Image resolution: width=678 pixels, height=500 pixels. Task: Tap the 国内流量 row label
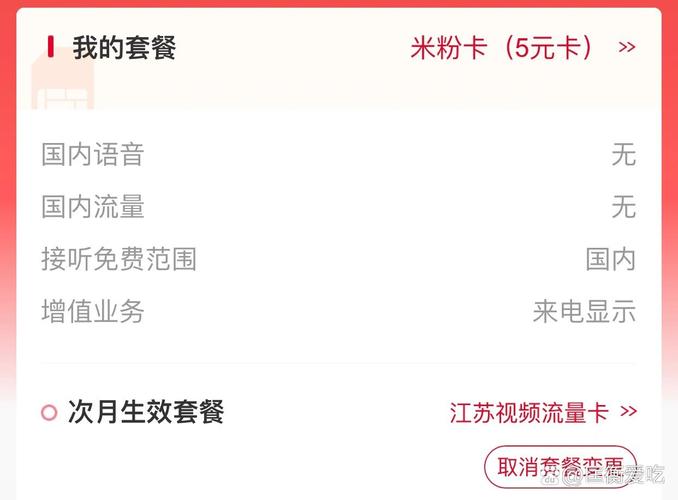coord(93,207)
